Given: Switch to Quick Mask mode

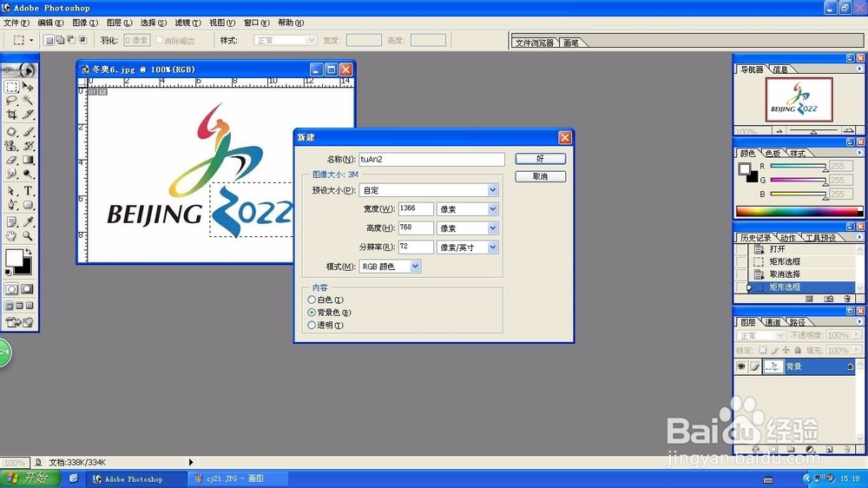Looking at the screenshot, I should pyautogui.click(x=27, y=289).
